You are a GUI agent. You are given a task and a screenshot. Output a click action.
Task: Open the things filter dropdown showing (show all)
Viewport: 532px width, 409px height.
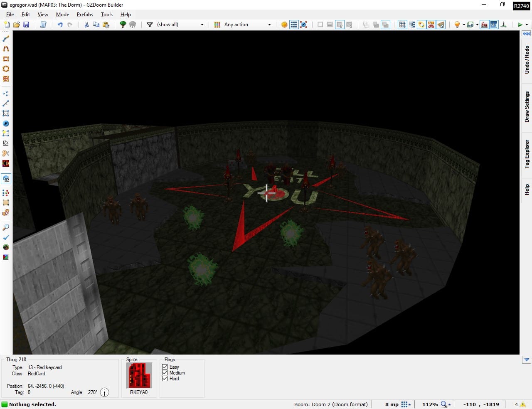(x=180, y=25)
